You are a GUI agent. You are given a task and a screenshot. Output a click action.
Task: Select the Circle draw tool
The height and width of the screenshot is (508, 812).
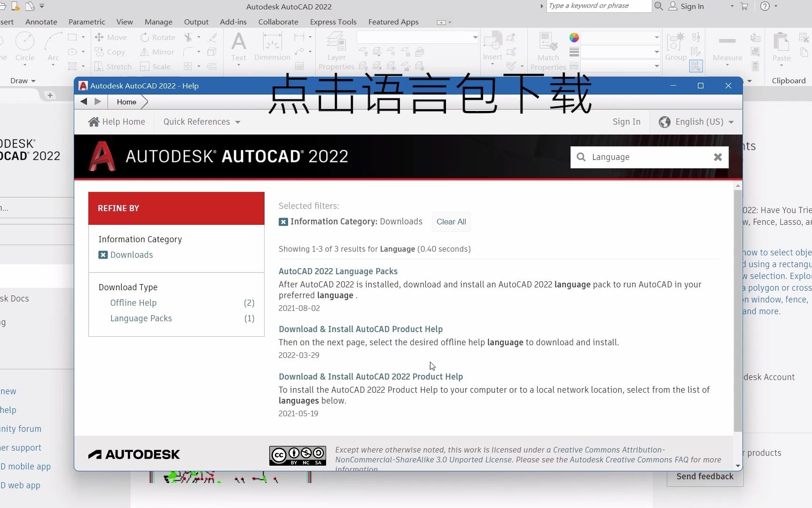25,47
